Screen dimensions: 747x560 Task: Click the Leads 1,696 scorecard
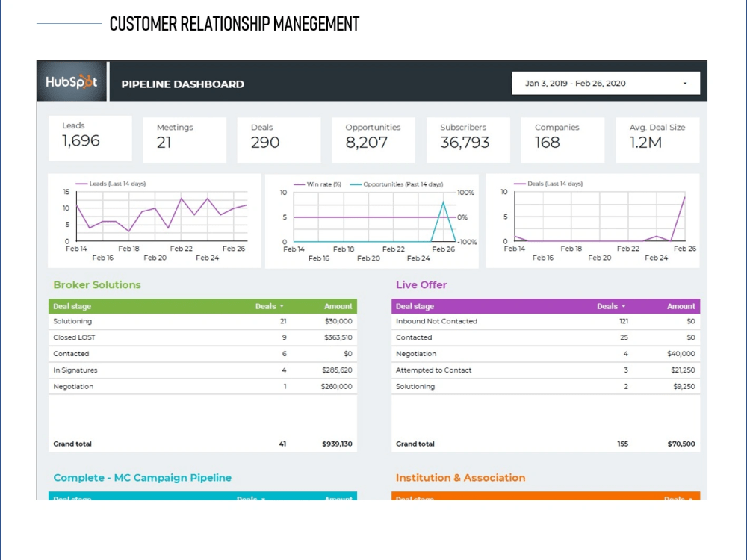[x=90, y=138]
